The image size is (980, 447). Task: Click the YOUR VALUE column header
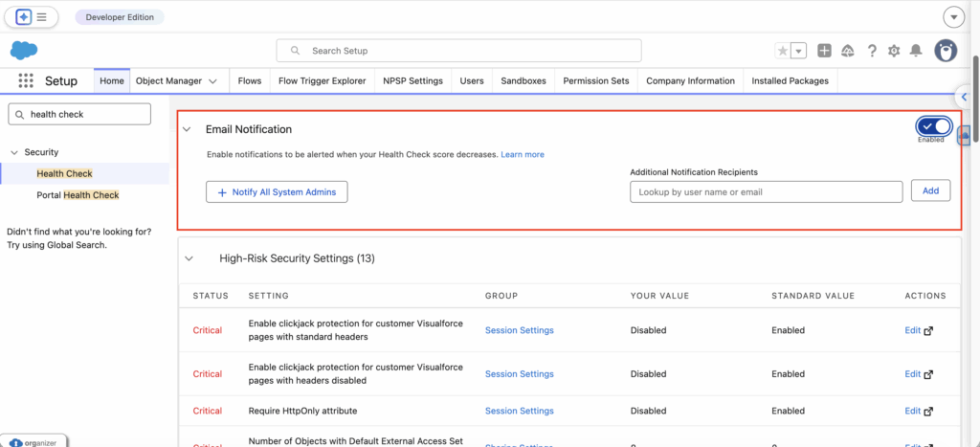click(659, 296)
